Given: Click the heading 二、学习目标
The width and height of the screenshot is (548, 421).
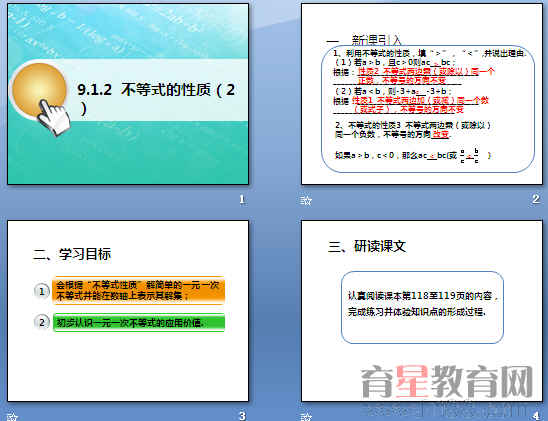Looking at the screenshot, I should point(72,254).
